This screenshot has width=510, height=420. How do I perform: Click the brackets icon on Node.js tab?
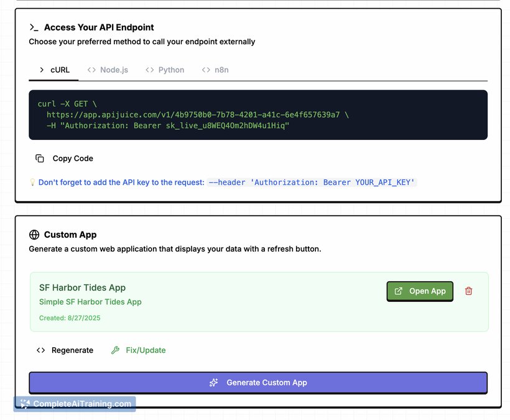pos(91,70)
